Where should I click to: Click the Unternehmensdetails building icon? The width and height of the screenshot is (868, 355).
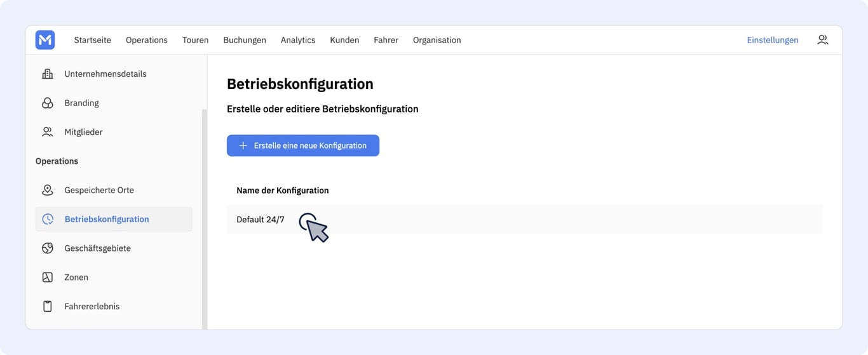coord(48,74)
